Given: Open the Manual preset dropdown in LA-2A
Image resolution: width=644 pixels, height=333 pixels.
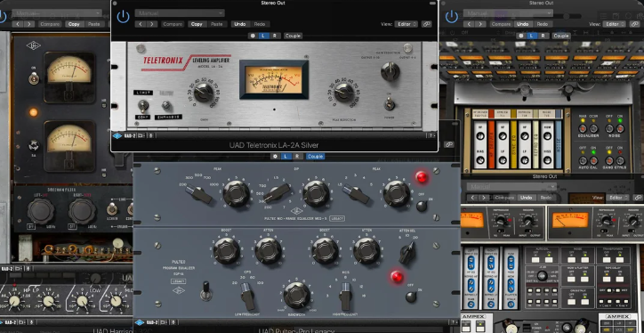Looking at the screenshot, I should coord(180,13).
